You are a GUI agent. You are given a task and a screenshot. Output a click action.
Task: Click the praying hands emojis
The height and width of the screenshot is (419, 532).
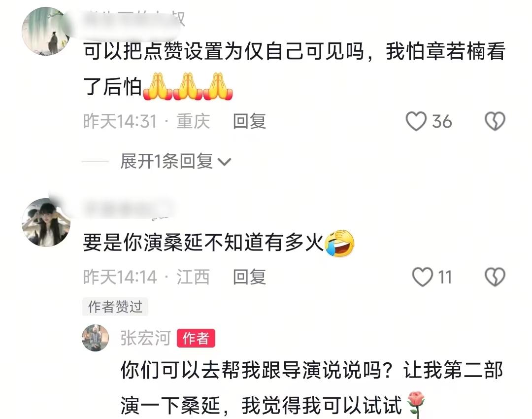pyautogui.click(x=188, y=86)
